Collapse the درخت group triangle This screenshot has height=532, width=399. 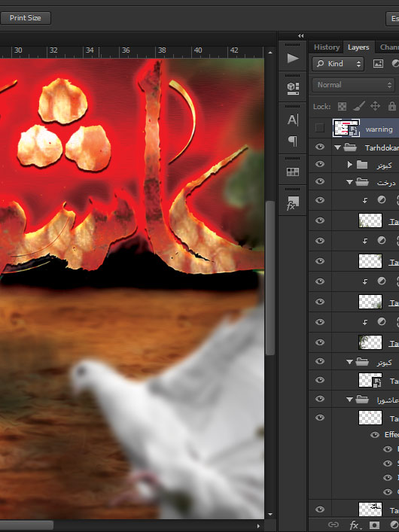coord(350,182)
